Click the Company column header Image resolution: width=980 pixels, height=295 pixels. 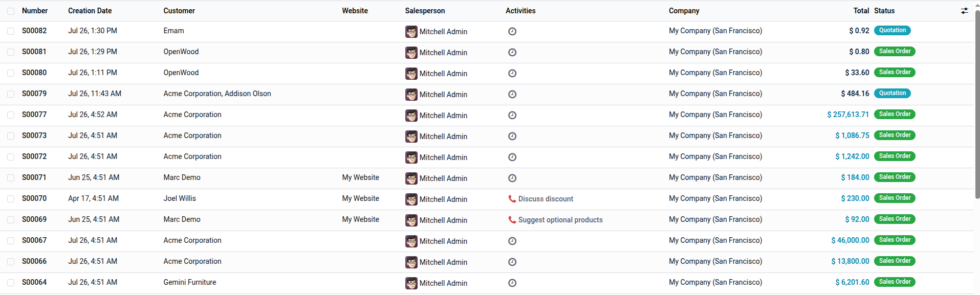[684, 11]
